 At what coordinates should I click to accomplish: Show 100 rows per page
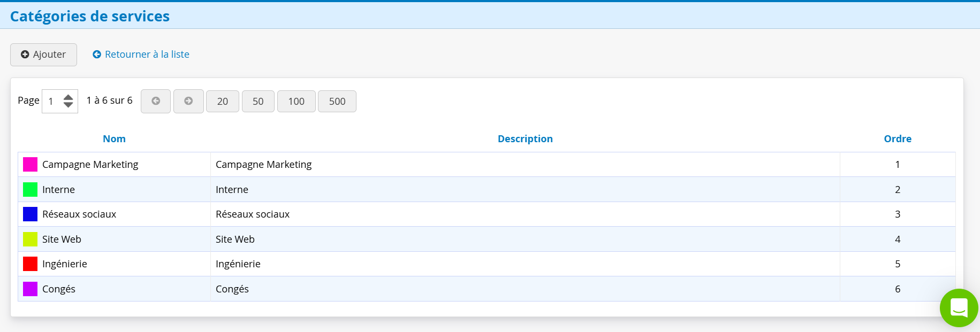[297, 102]
